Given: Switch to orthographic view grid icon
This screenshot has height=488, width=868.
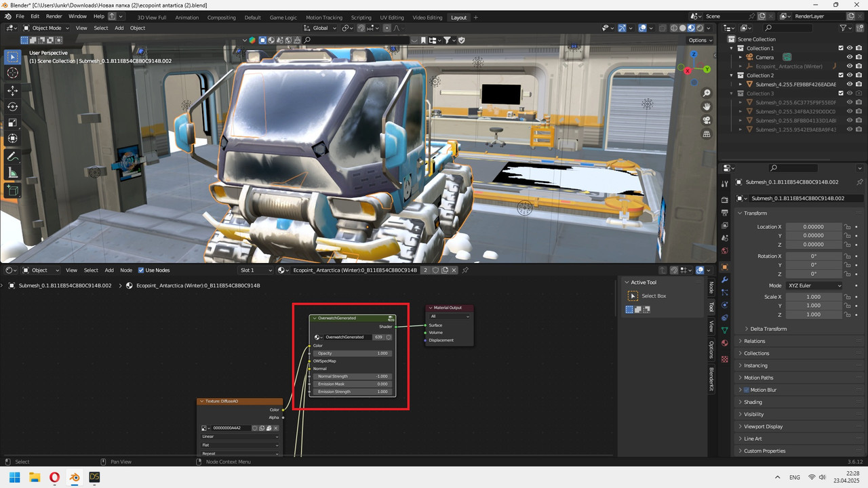Looking at the screenshot, I should pyautogui.click(x=707, y=134).
